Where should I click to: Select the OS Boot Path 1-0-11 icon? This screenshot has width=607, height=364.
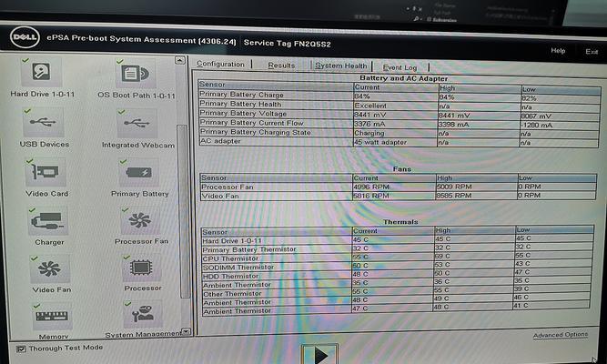(x=136, y=74)
